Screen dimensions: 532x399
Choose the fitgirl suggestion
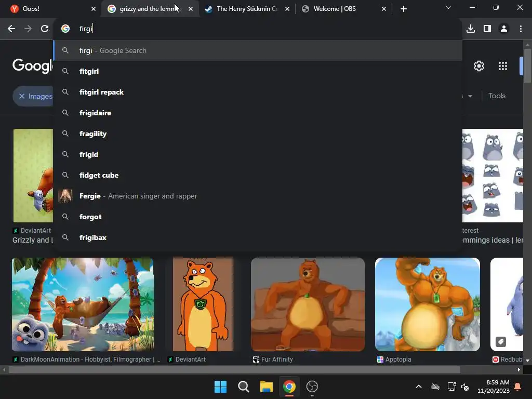click(258, 71)
